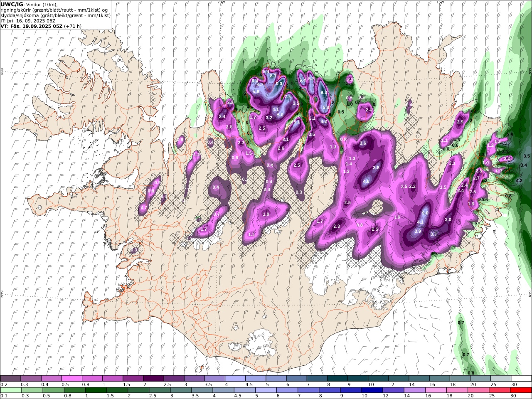
Task: Click the darkest purple snow swatch labeled 2
Action: [153, 379]
